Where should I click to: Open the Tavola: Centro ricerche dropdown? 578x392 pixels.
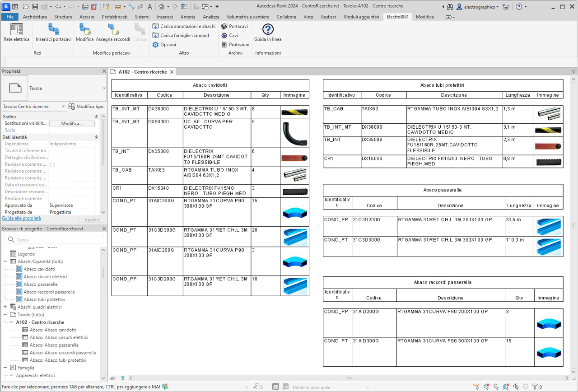pos(34,107)
